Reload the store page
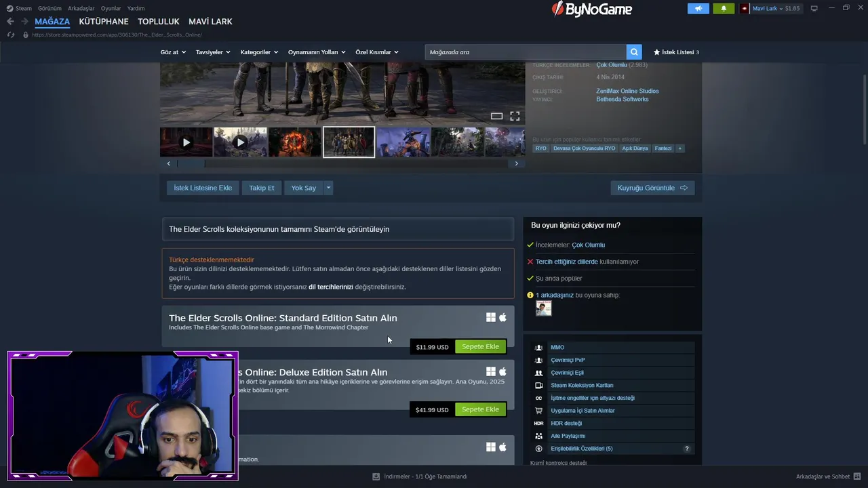The width and height of the screenshot is (868, 488). click(x=10, y=35)
